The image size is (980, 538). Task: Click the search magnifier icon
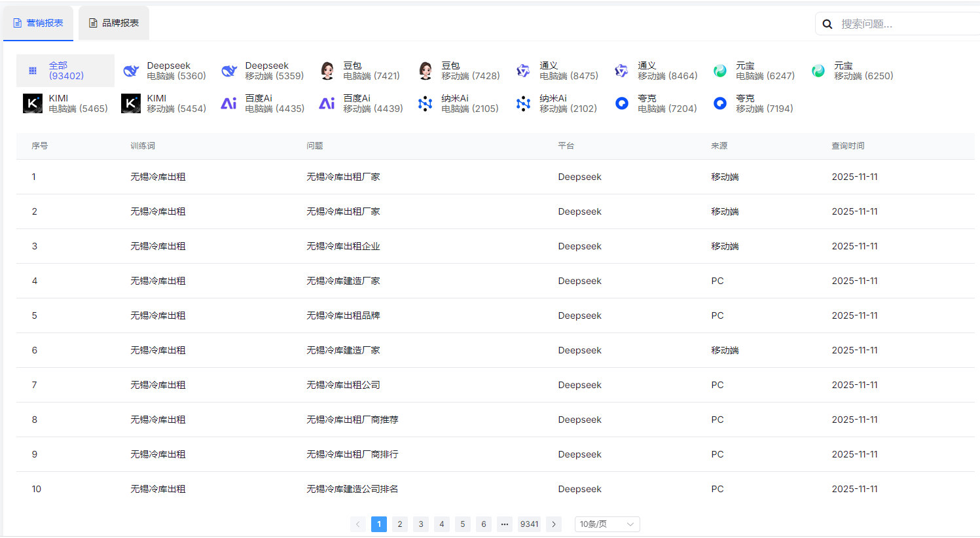coord(827,23)
